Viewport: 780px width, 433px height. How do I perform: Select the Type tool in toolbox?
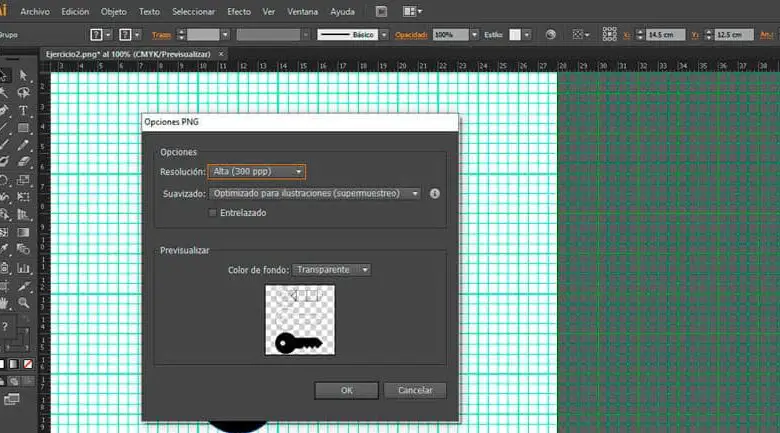23,110
